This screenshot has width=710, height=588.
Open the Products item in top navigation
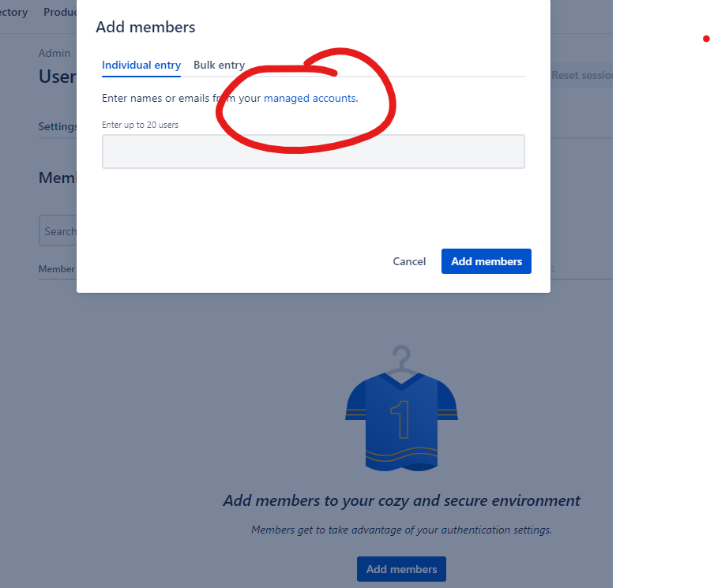tap(60, 12)
